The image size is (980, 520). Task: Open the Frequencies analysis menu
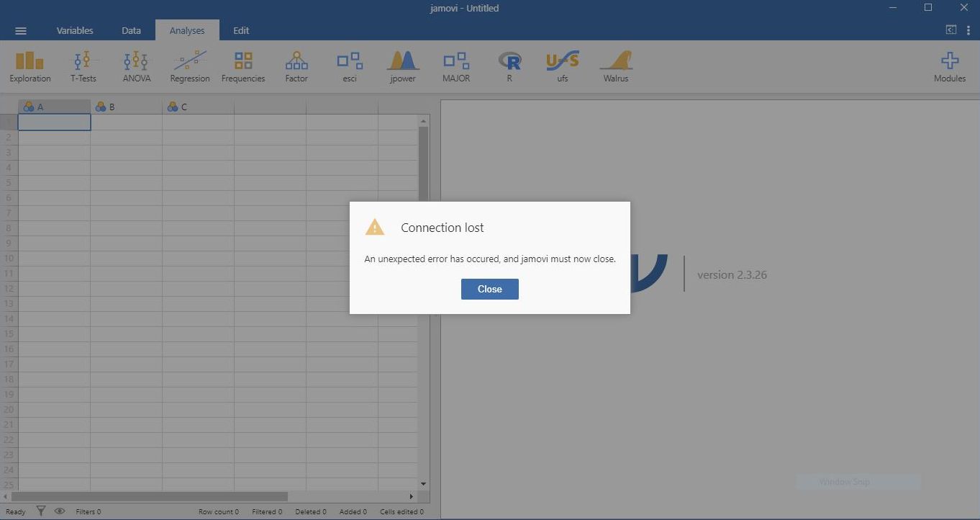click(x=243, y=66)
